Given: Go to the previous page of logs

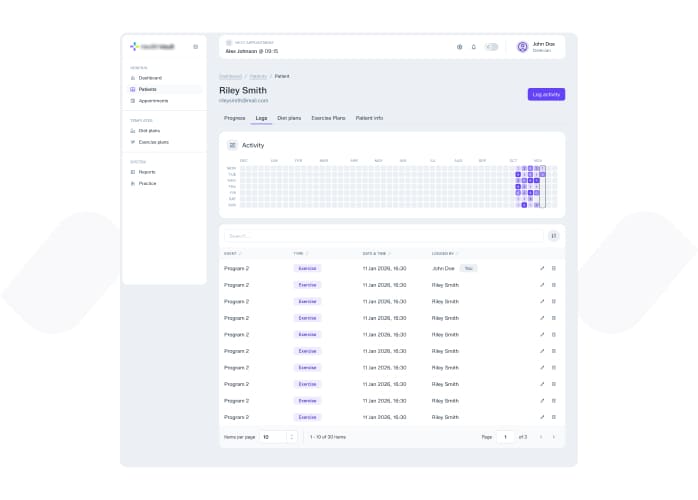Looking at the screenshot, I should pyautogui.click(x=541, y=437).
